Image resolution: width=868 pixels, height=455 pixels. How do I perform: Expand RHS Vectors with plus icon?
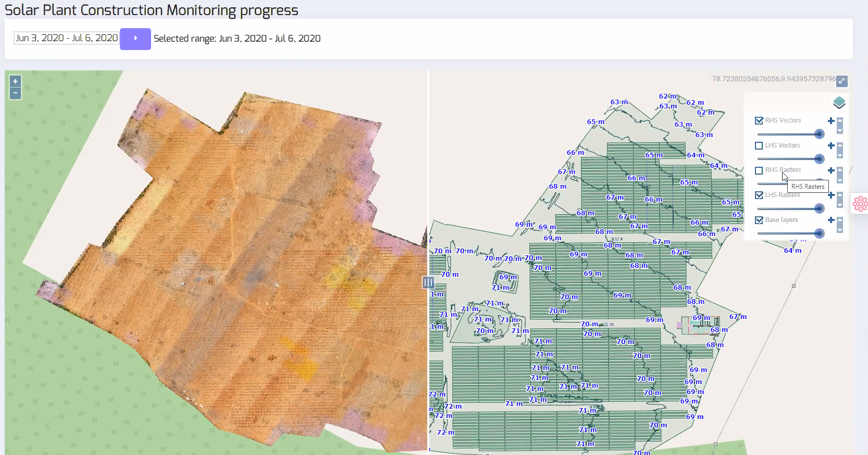tap(831, 121)
